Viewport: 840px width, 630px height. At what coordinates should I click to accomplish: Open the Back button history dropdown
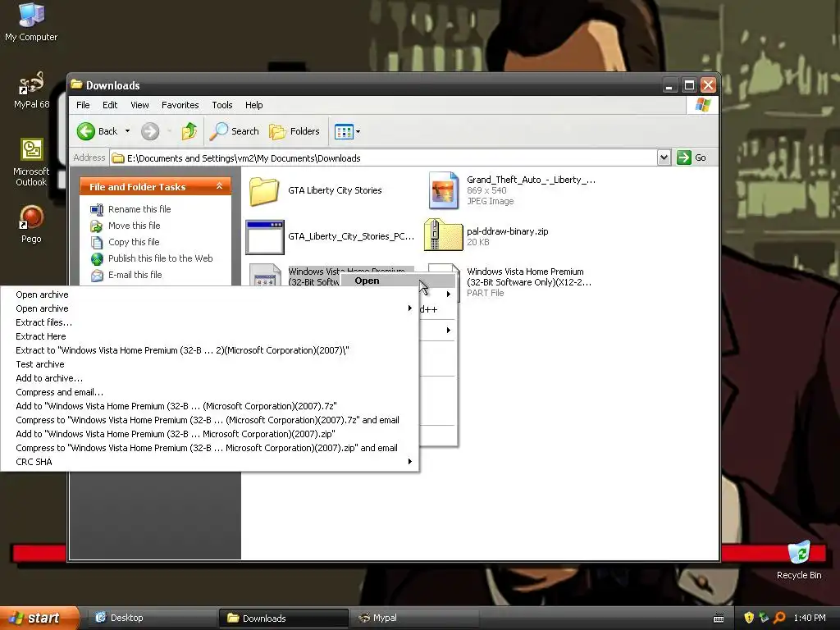pyautogui.click(x=127, y=131)
